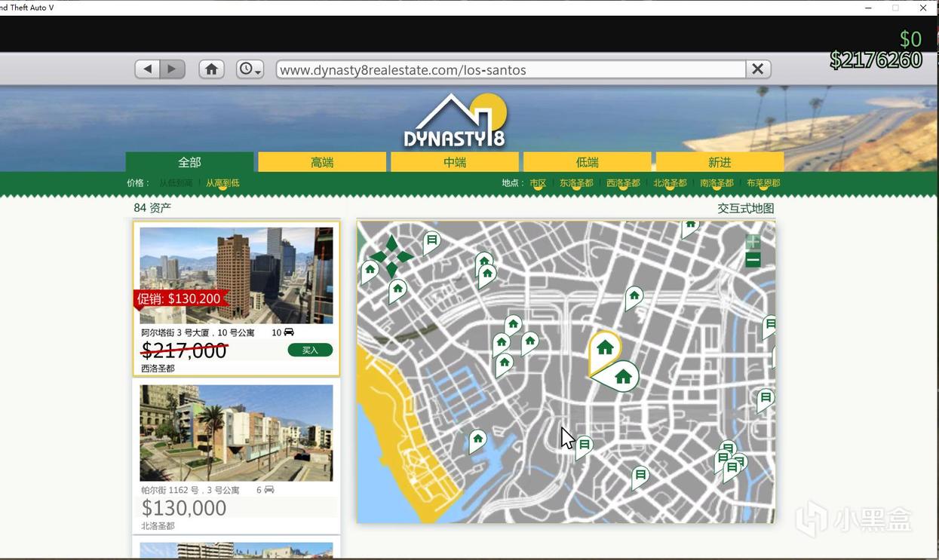
Task: Close the in-game browser with the X button
Action: pyautogui.click(x=758, y=69)
